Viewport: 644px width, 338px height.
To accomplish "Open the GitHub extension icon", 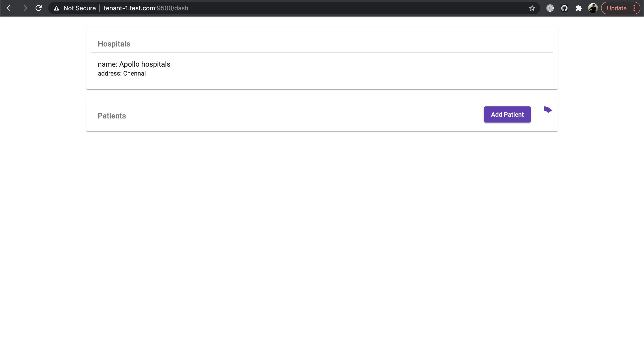I will [x=564, y=8].
